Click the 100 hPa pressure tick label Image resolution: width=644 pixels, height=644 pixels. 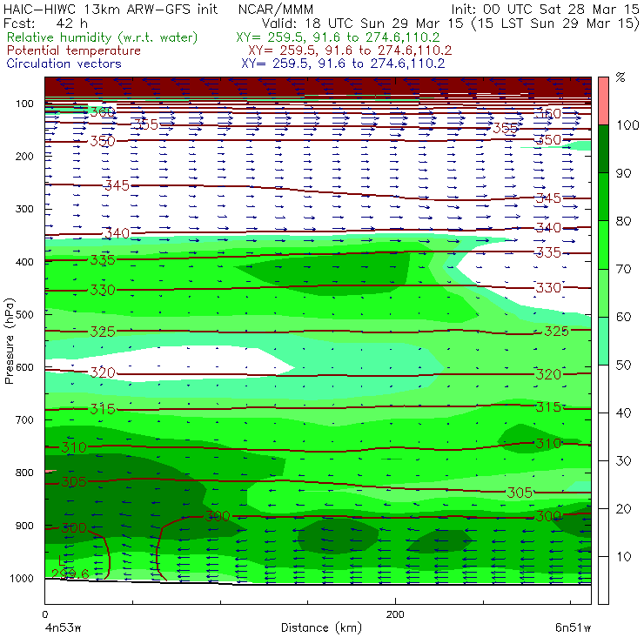click(x=24, y=104)
